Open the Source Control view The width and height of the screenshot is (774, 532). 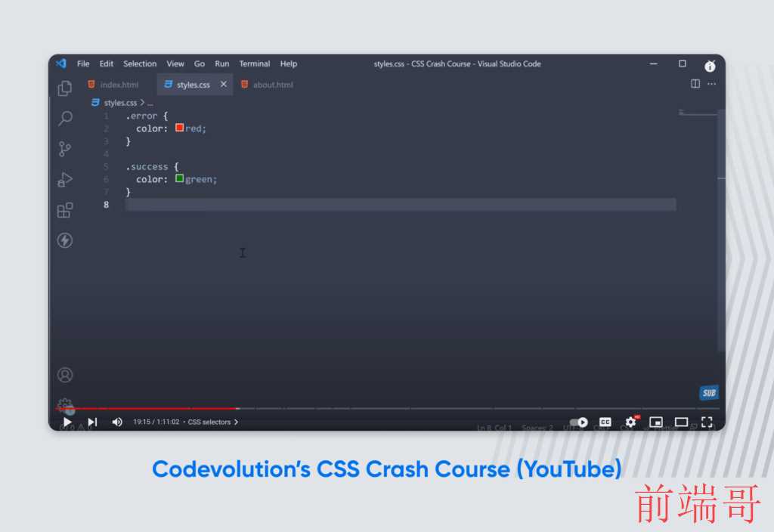(65, 149)
